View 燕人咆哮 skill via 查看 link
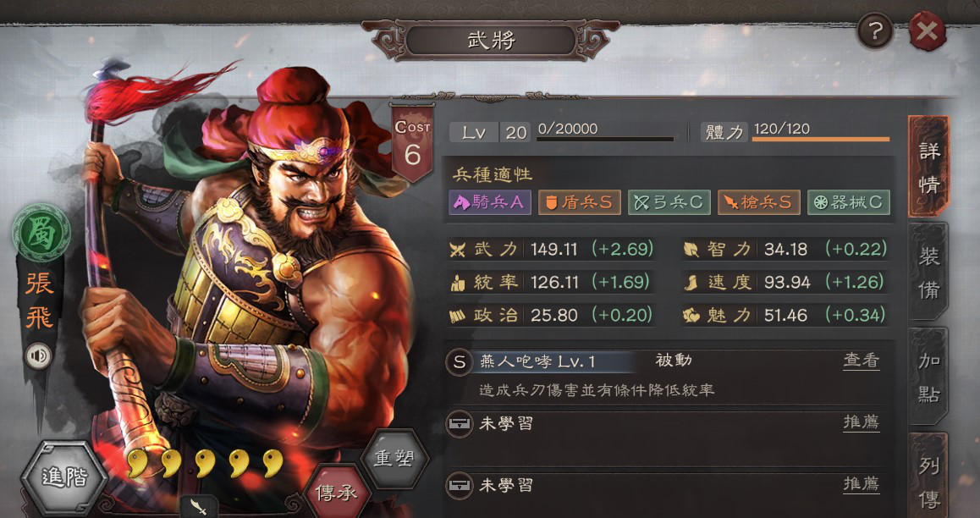The height and width of the screenshot is (518, 980). point(862,361)
